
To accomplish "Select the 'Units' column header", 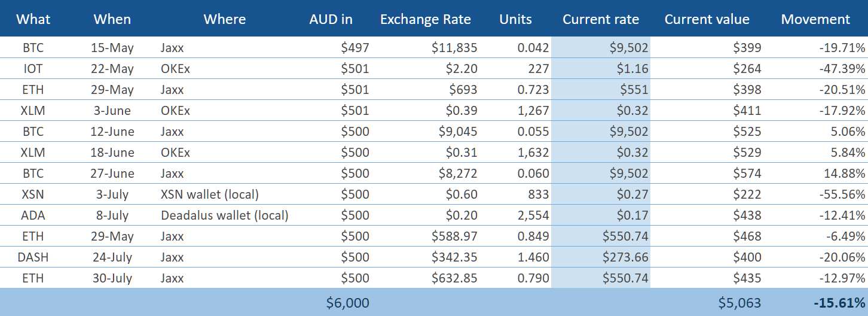I will 515,19.
